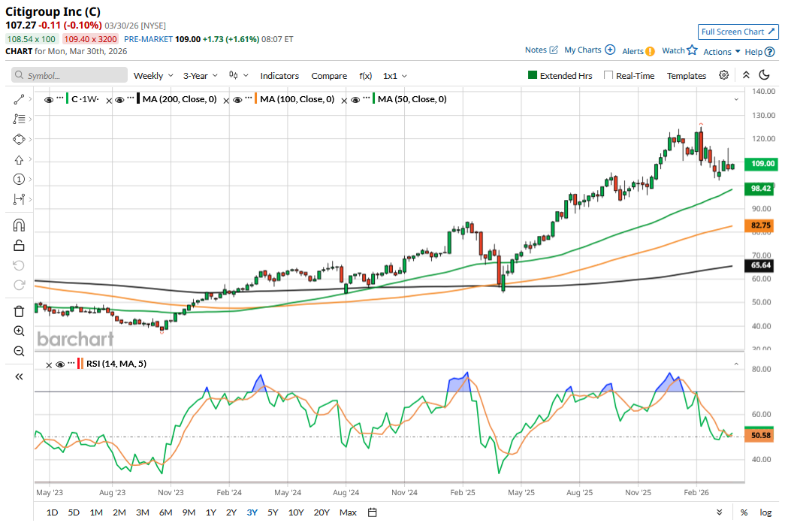Open the My Charts link
The height and width of the screenshot is (532, 794).
[589, 50]
